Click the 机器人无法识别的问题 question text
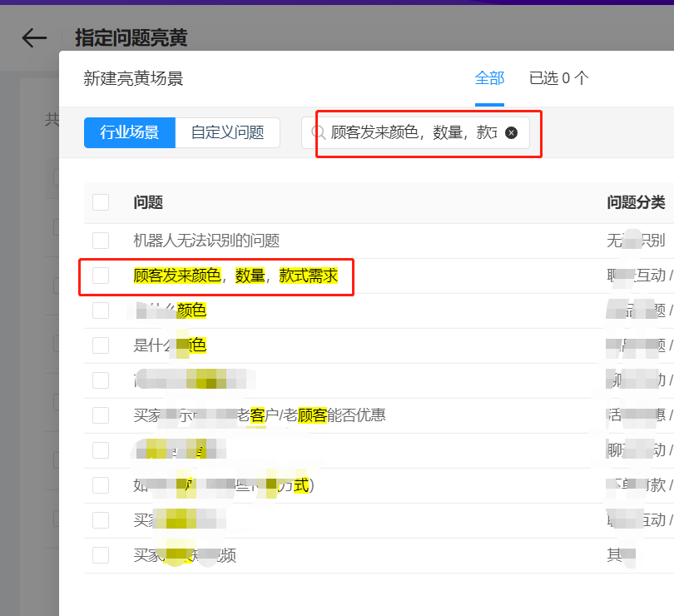674x616 pixels. [x=206, y=241]
